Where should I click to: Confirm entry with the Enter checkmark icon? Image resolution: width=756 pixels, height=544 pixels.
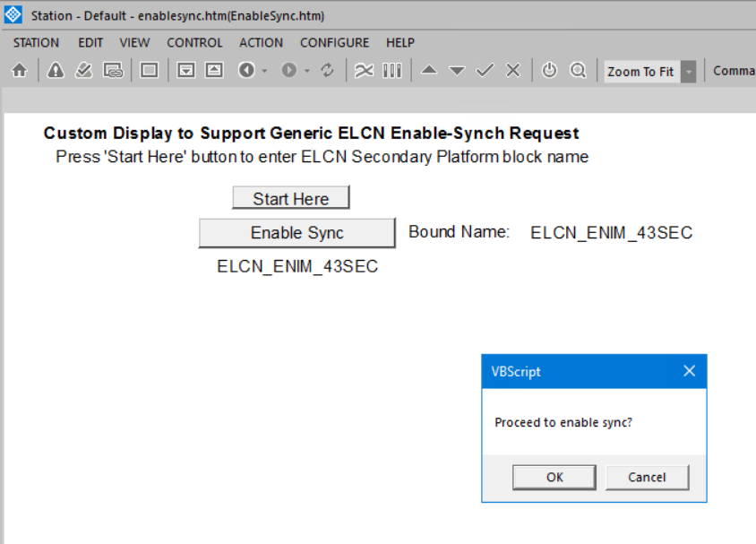pos(485,70)
